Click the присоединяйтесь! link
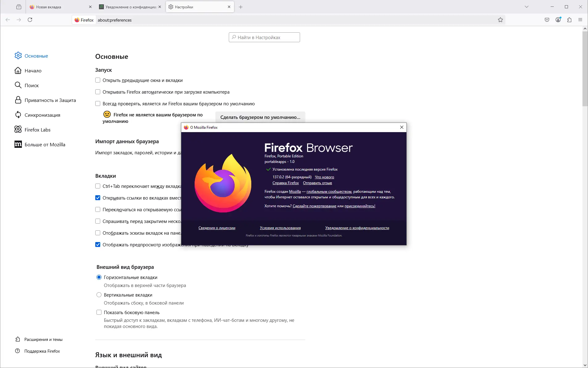The image size is (588, 368). pos(360,206)
